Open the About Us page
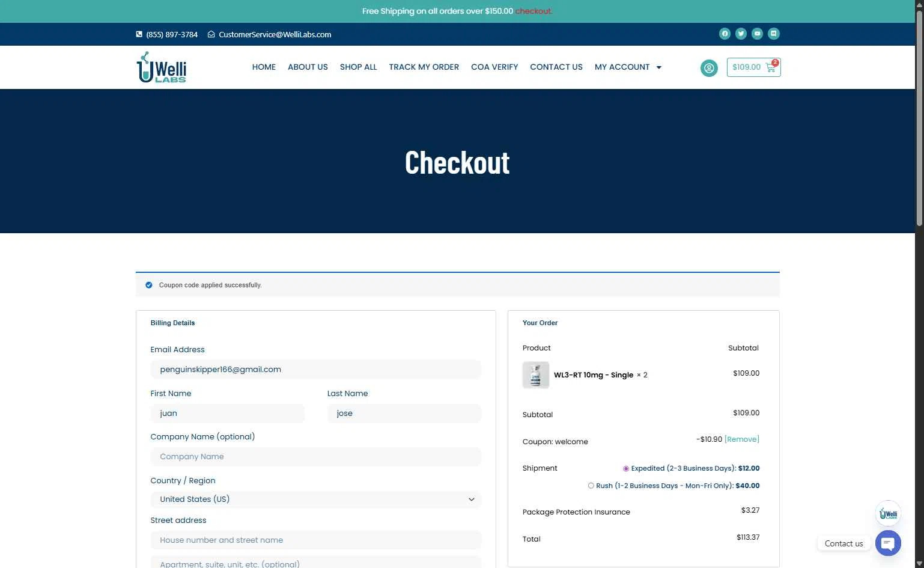This screenshot has width=924, height=568. click(308, 67)
